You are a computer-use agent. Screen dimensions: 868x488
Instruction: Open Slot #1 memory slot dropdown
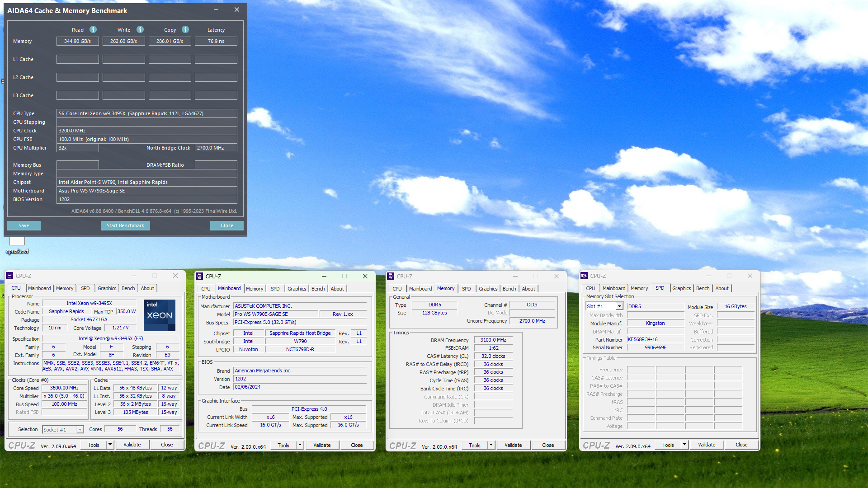coord(604,306)
